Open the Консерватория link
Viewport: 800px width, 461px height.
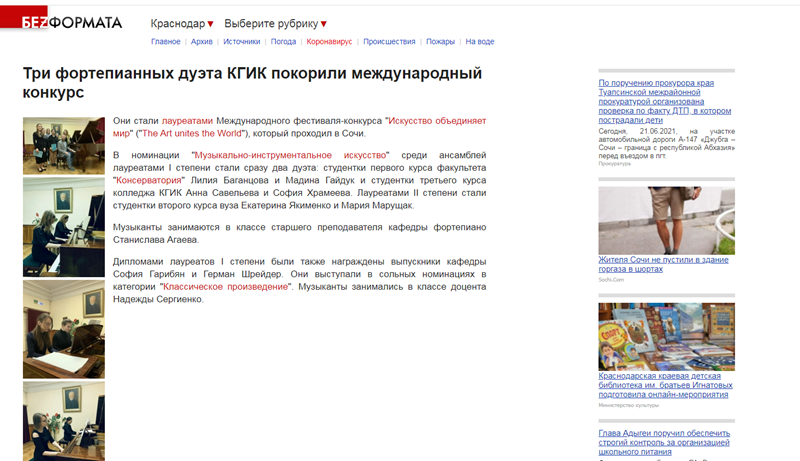(x=148, y=181)
